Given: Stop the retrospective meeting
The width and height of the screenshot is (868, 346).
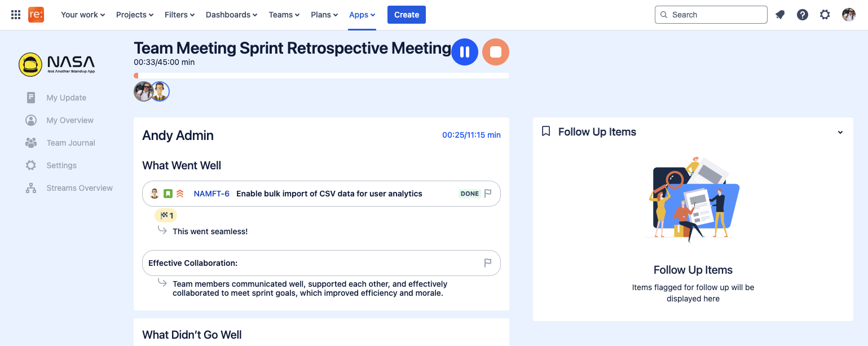Looking at the screenshot, I should 496,52.
